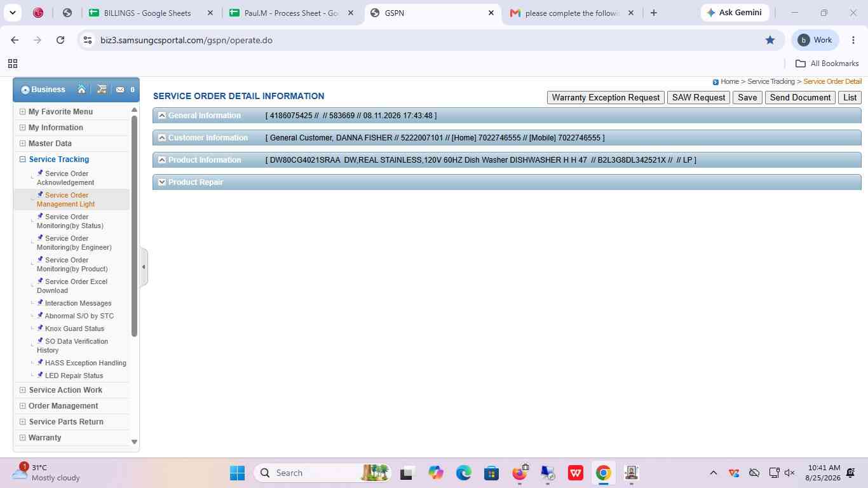Collapse the General Information section

tap(162, 116)
